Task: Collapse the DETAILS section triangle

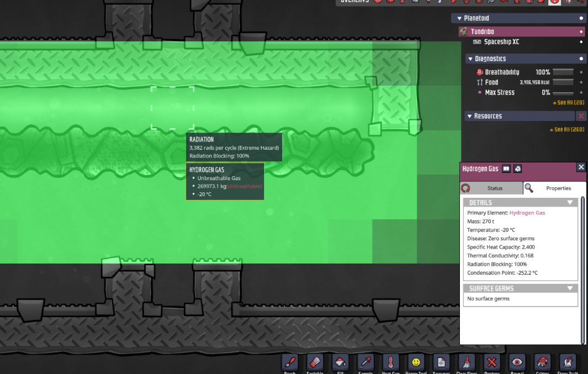Action: pos(570,203)
